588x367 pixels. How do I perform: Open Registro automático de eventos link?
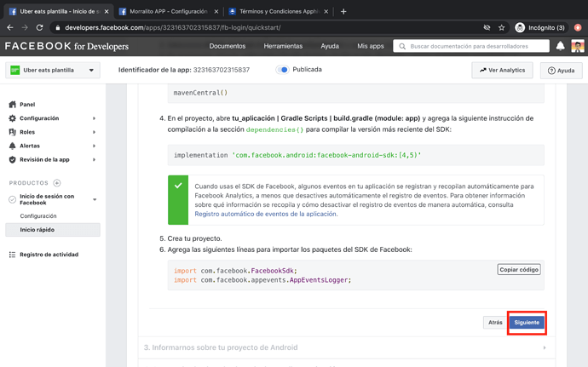[x=266, y=214]
